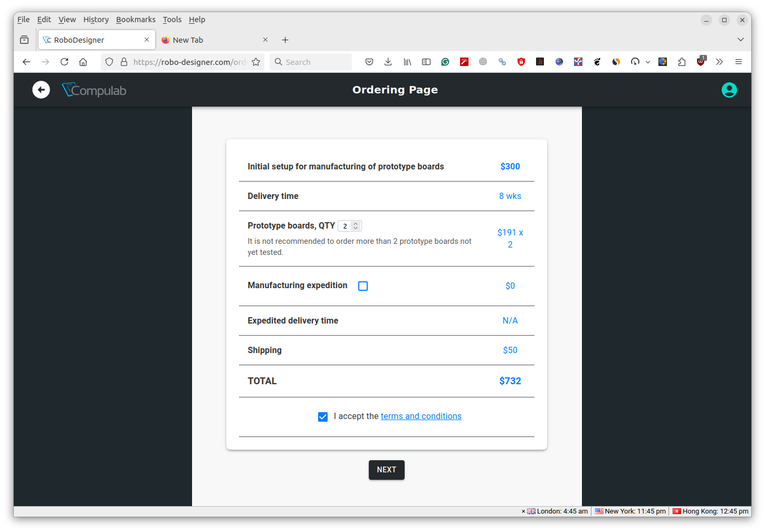Open the View menu

[x=67, y=20]
